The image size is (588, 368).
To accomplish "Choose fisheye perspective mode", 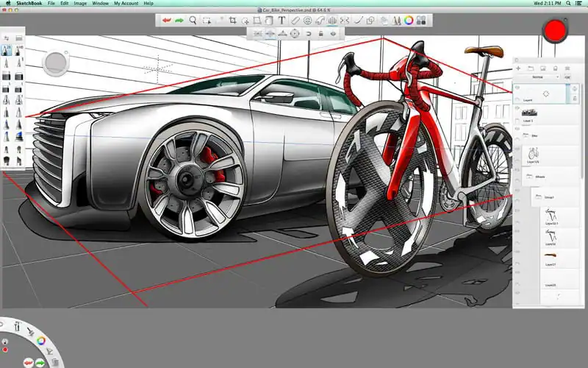I will [x=295, y=33].
